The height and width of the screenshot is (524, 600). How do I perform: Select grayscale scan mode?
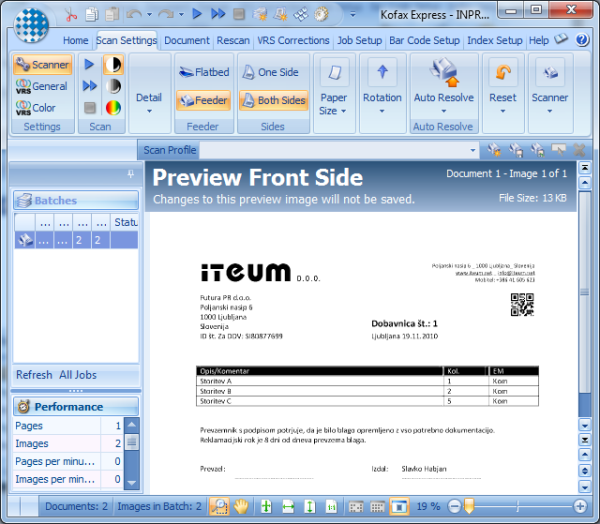[x=113, y=86]
